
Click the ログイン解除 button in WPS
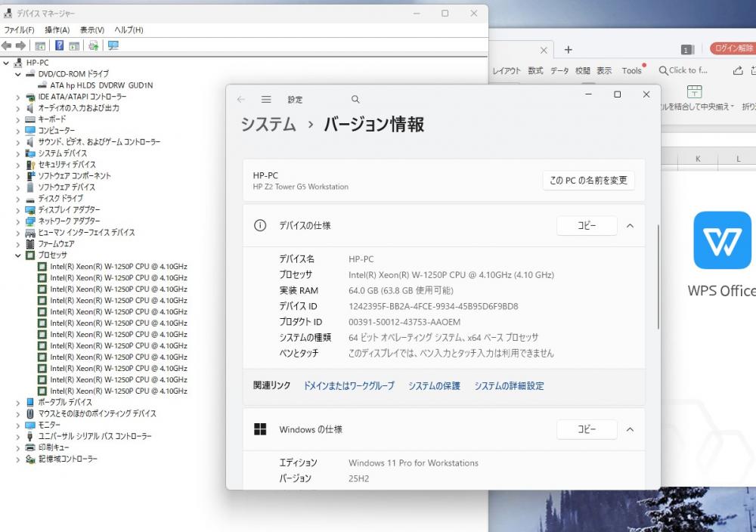(x=733, y=48)
